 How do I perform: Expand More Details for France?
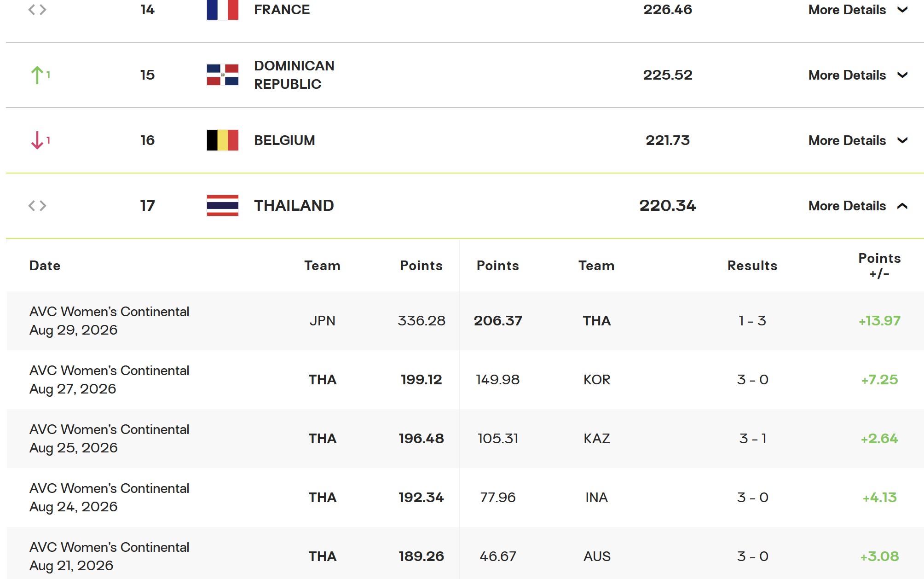(858, 10)
